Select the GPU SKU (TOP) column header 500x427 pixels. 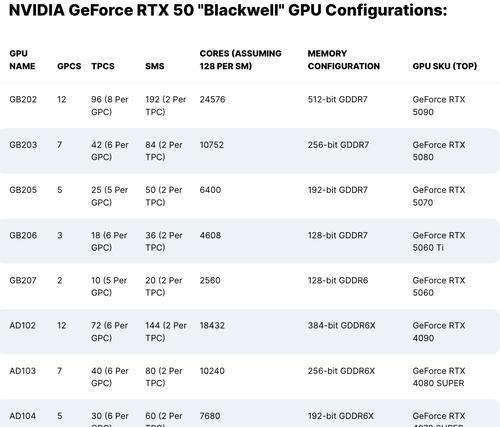[x=445, y=66]
